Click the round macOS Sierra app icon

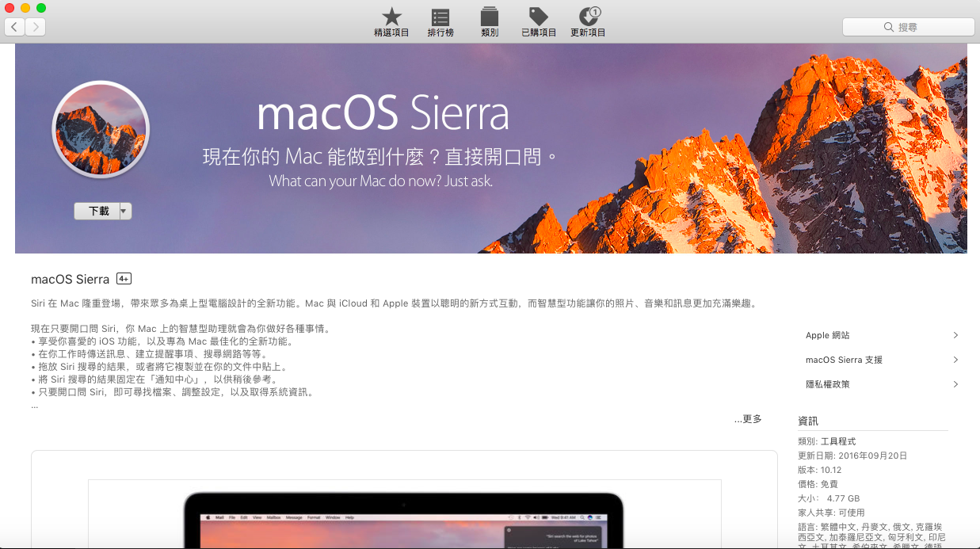100,129
